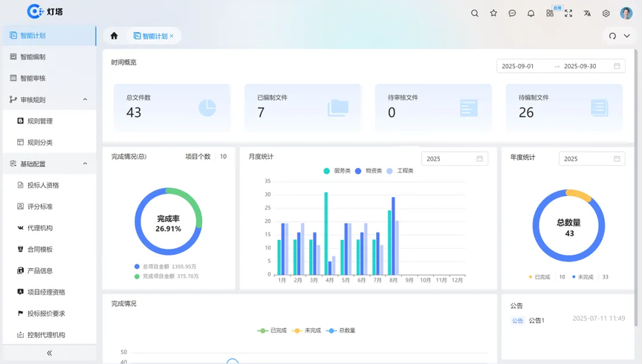Click the 已完成 green legend swatch
The image size is (642, 364).
coord(262,331)
